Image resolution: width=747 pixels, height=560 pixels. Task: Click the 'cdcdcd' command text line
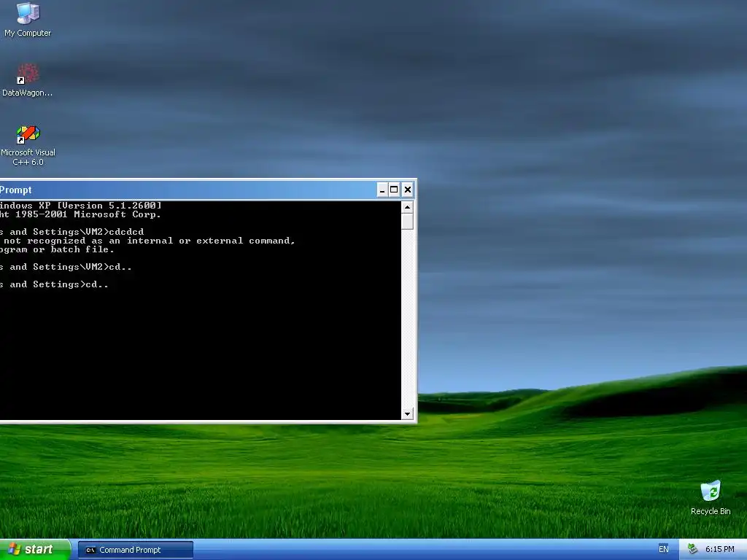point(72,232)
